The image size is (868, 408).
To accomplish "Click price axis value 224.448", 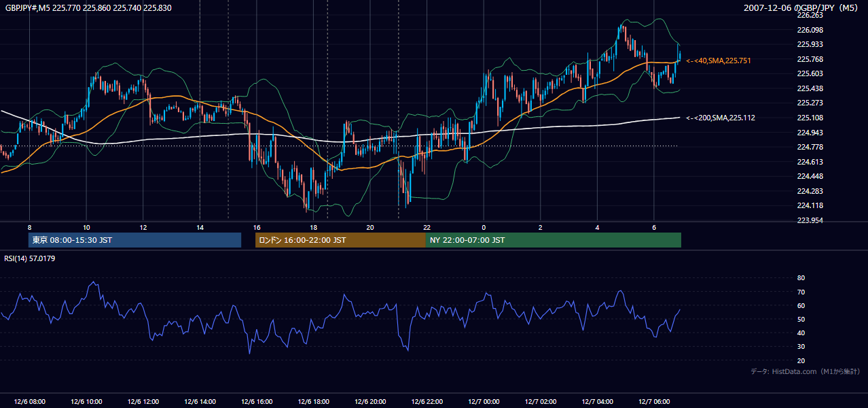I will tap(810, 176).
